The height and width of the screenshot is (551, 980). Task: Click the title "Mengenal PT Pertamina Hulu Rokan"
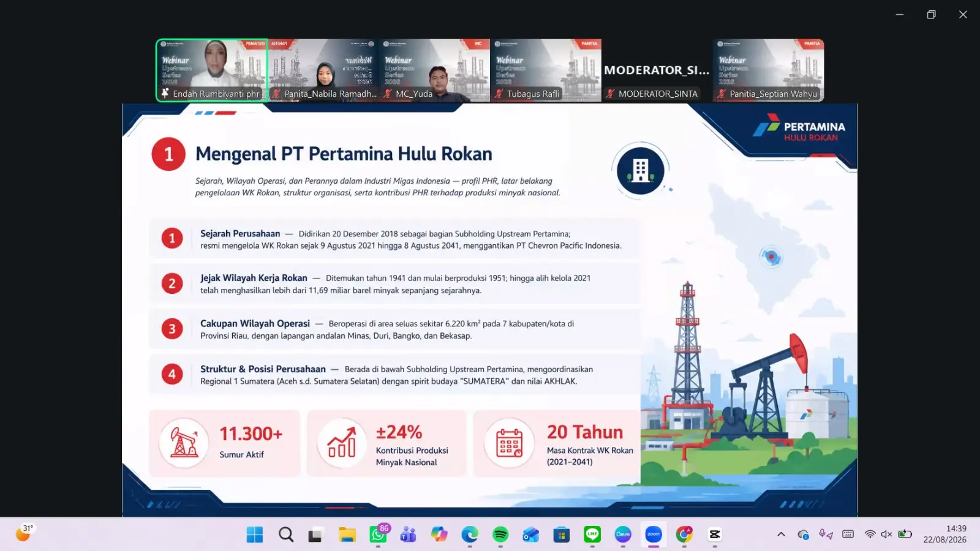click(344, 154)
